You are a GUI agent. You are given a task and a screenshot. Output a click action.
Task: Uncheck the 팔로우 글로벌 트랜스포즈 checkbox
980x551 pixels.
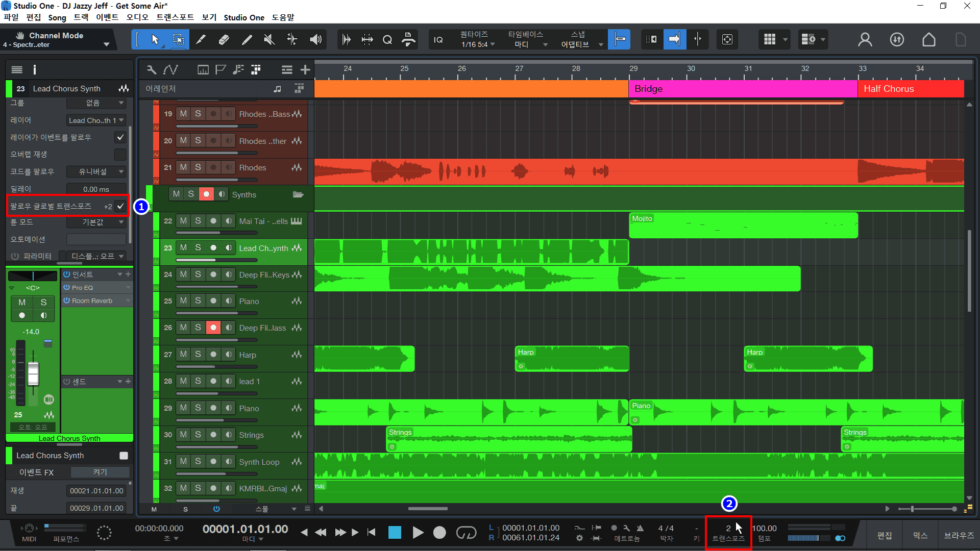pyautogui.click(x=120, y=206)
